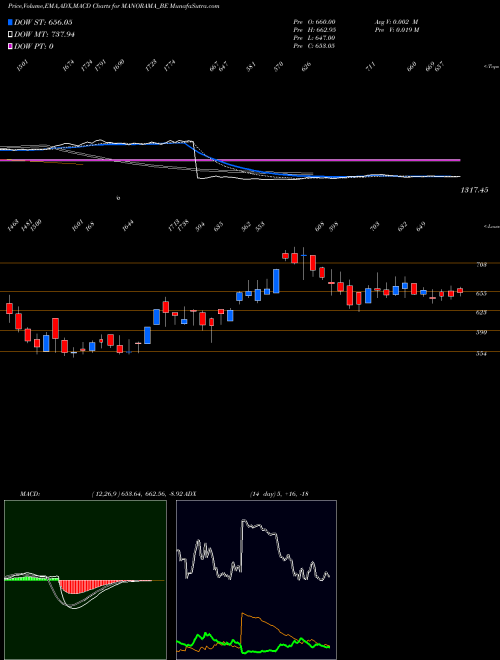Click the 'Pre L: 647.00' value
Screen dimensions: 500x660
[314, 38]
